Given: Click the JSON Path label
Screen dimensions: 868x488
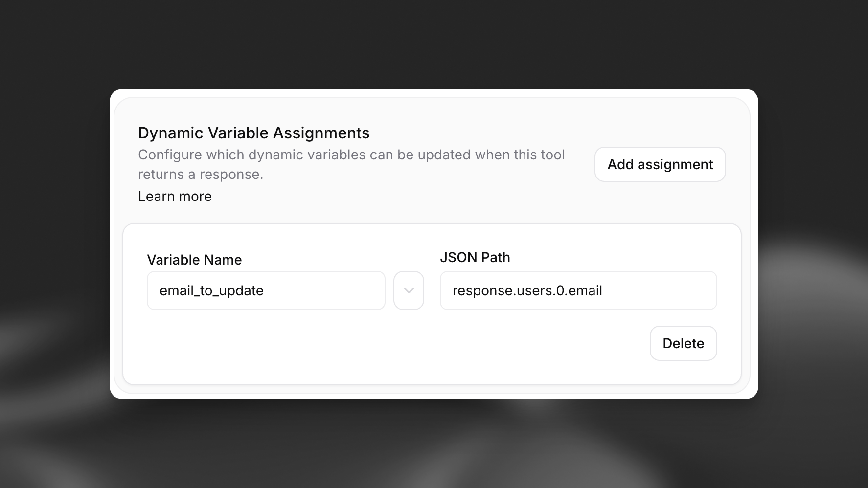Looking at the screenshot, I should click(475, 257).
